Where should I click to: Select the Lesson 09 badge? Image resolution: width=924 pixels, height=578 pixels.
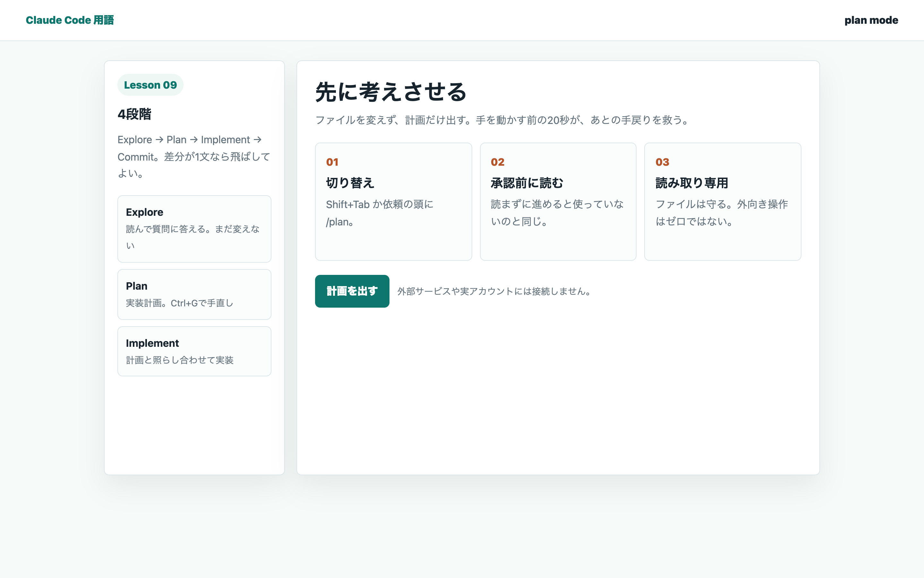point(150,85)
